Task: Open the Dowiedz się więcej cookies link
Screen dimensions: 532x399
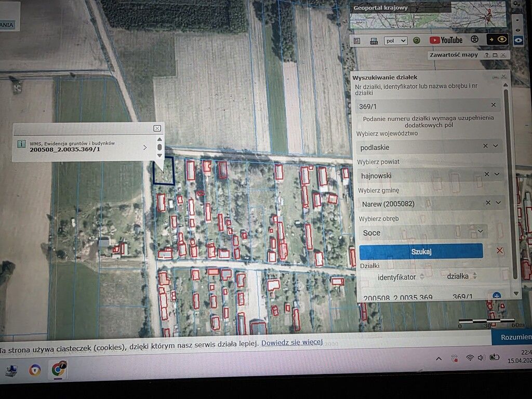Action: [x=292, y=342]
